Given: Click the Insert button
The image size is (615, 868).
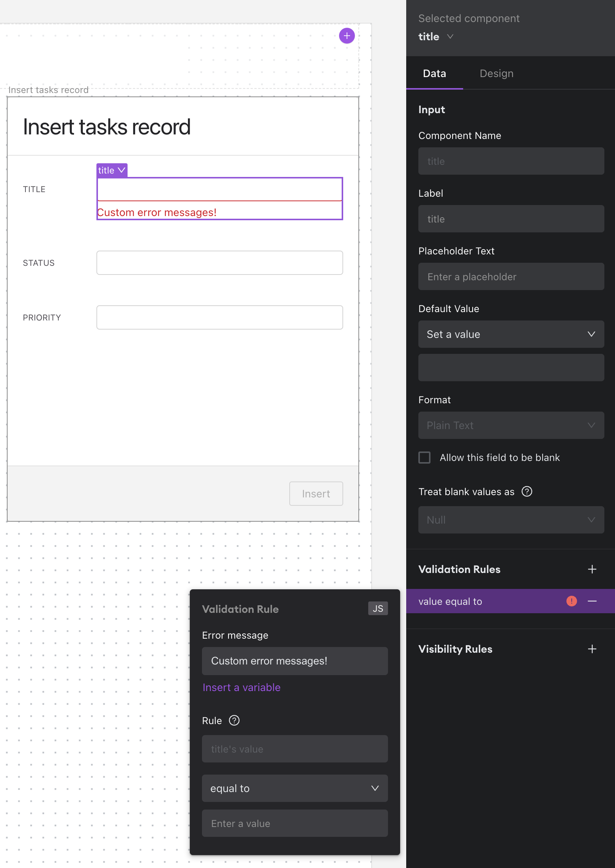Looking at the screenshot, I should pos(316,494).
